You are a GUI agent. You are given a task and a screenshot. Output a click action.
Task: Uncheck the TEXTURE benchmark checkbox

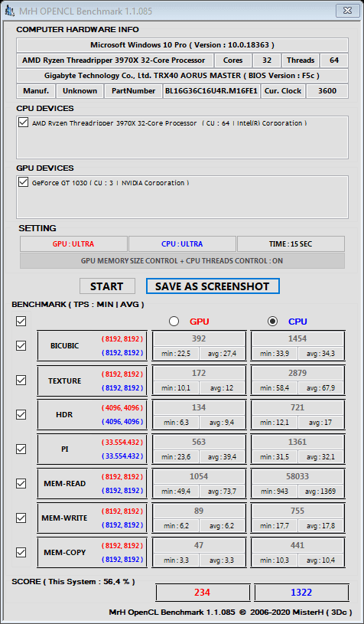point(21,380)
